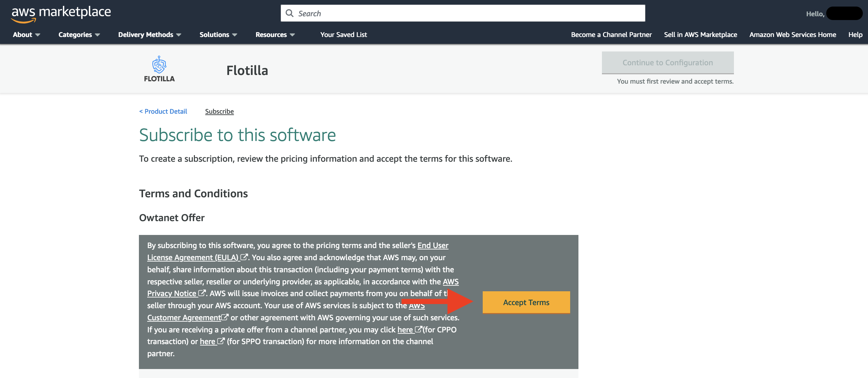Click external link icon for SPPO here

point(221,341)
